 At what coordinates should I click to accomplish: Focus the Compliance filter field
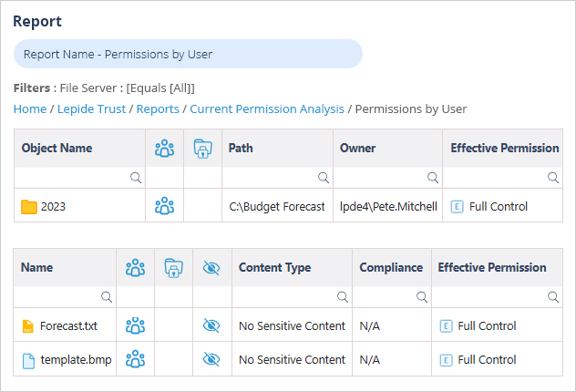(392, 297)
